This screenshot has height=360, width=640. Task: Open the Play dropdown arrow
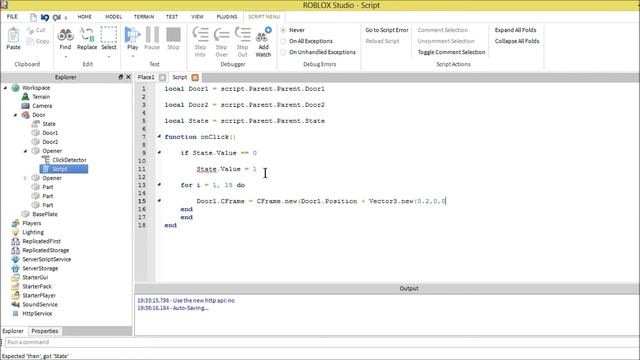[x=132, y=56]
